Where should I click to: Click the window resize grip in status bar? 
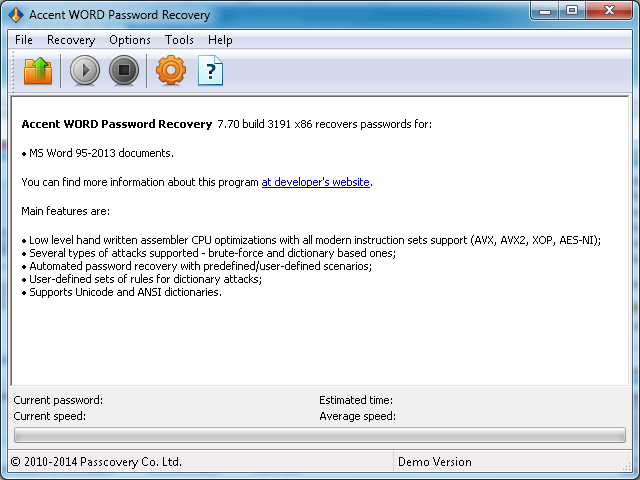[x=627, y=465]
